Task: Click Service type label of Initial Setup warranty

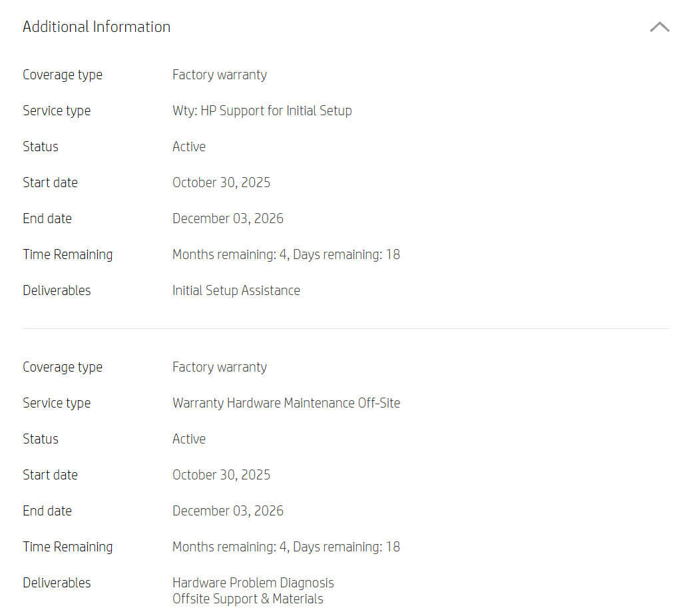Action: click(57, 111)
